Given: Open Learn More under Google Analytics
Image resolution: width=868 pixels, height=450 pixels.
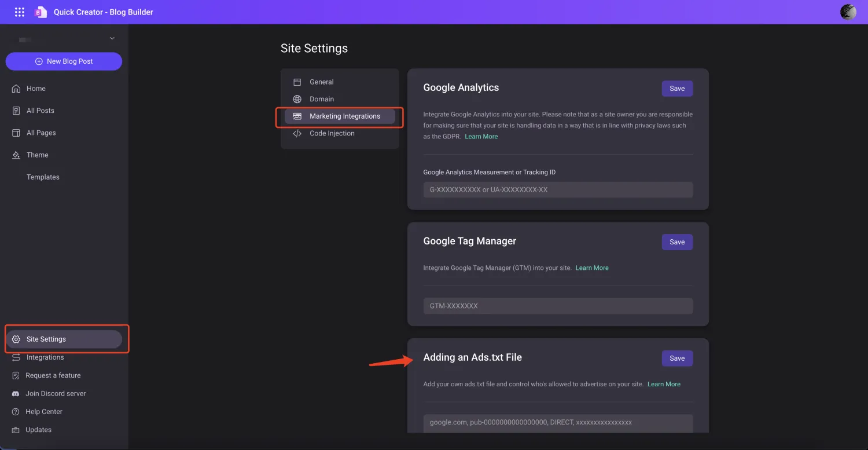Looking at the screenshot, I should pyautogui.click(x=481, y=137).
